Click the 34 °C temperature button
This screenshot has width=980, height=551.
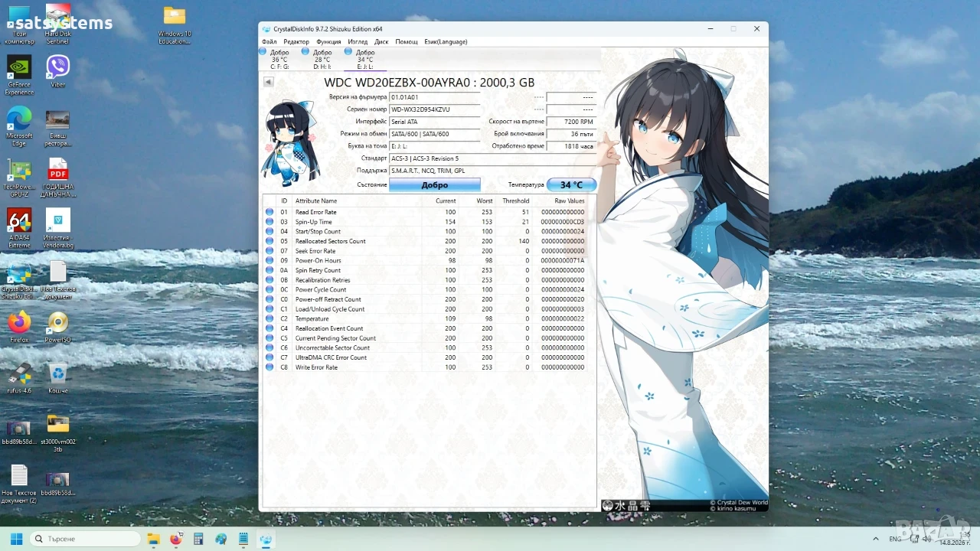[x=571, y=185]
